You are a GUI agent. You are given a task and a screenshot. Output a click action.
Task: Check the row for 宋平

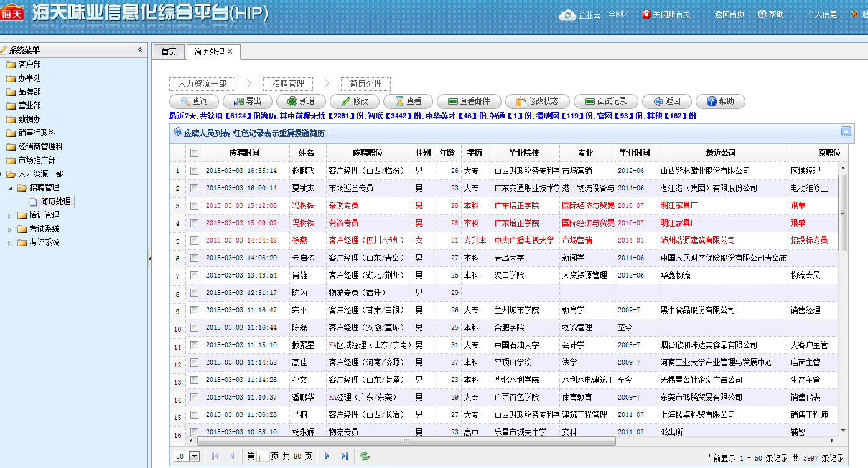pos(194,310)
